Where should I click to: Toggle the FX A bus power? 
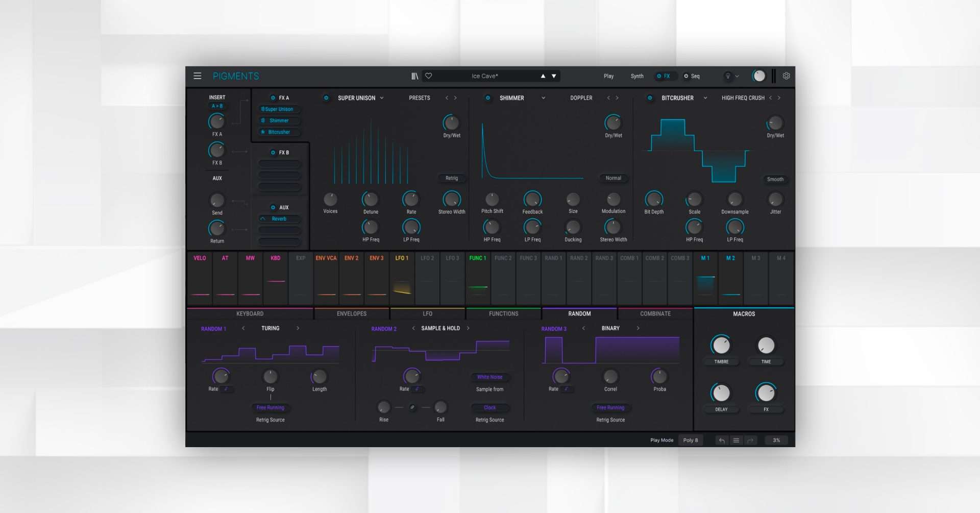coord(273,97)
